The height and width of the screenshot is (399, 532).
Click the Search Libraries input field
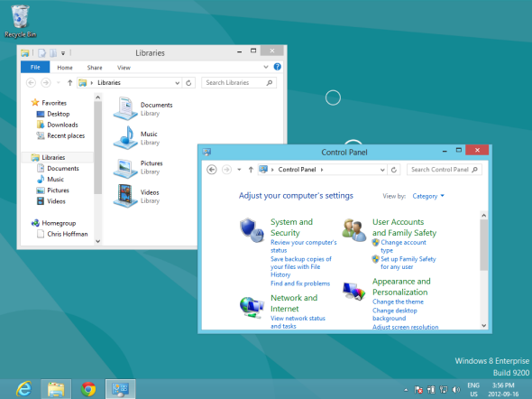[239, 82]
